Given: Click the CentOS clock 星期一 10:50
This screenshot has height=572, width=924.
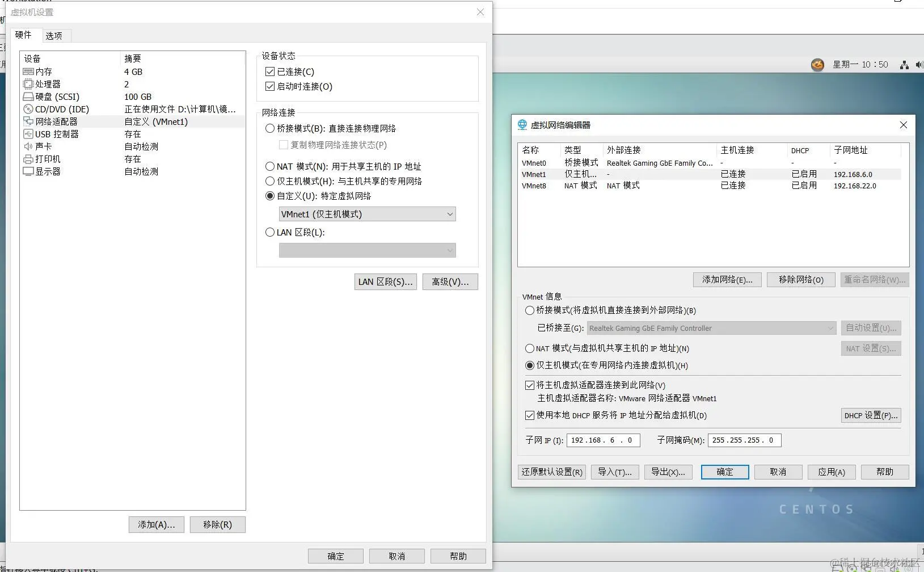Looking at the screenshot, I should 860,65.
